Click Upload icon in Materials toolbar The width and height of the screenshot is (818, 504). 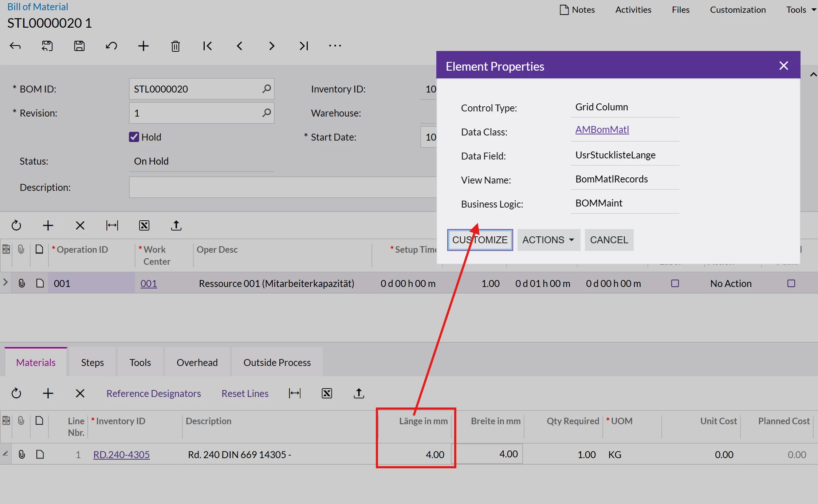click(x=359, y=393)
